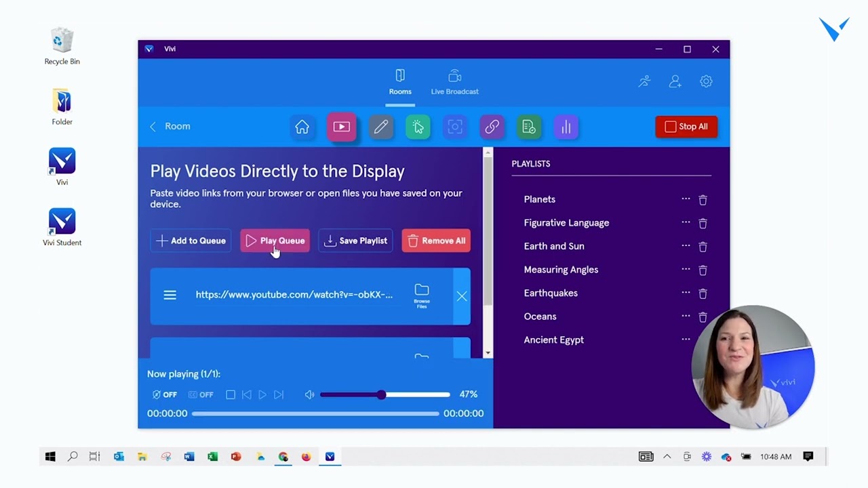The width and height of the screenshot is (868, 488).
Task: Click Play Queue button
Action: pyautogui.click(x=275, y=241)
